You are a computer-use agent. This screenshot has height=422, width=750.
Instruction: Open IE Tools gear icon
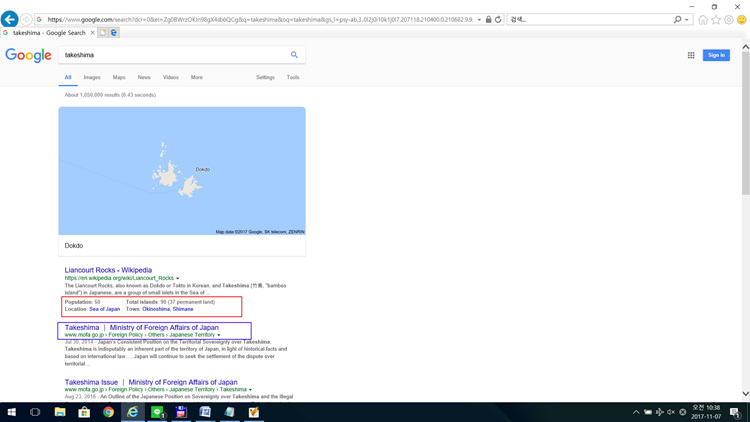pyautogui.click(x=728, y=20)
